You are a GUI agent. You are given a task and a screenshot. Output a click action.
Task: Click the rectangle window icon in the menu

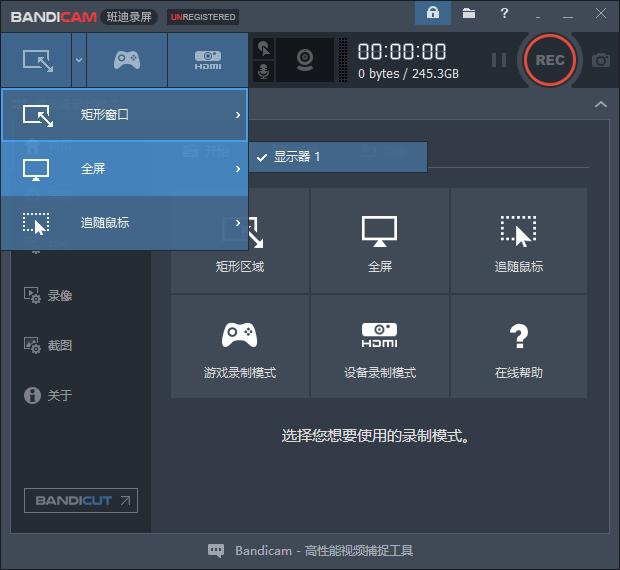click(38, 116)
